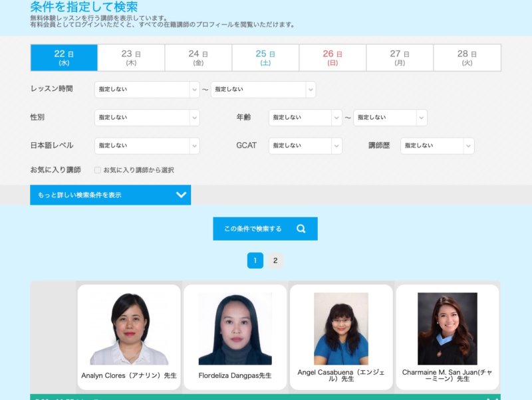The image size is (532, 400).
Task: Switch to the 25日 (土) date tab
Action: pos(265,58)
